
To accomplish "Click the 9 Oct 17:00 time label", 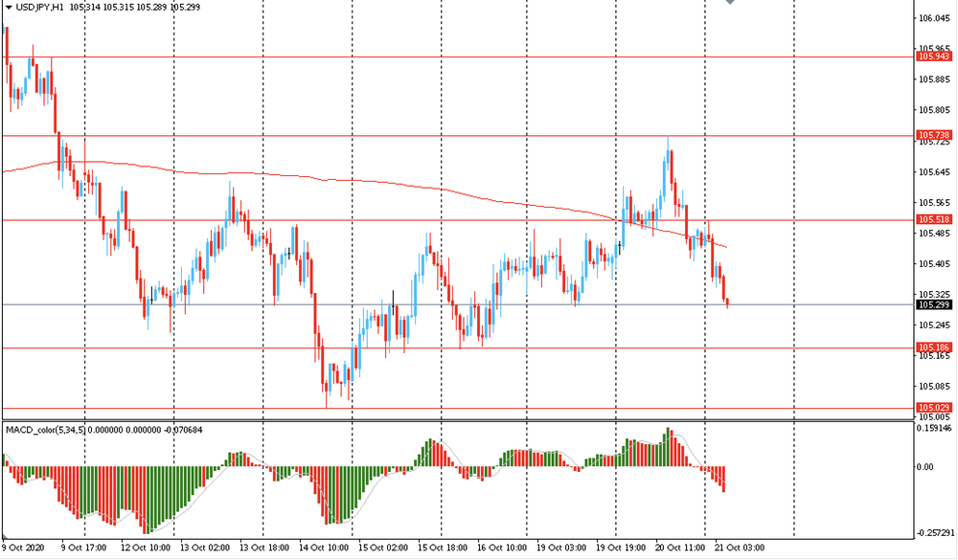I will coord(83,548).
